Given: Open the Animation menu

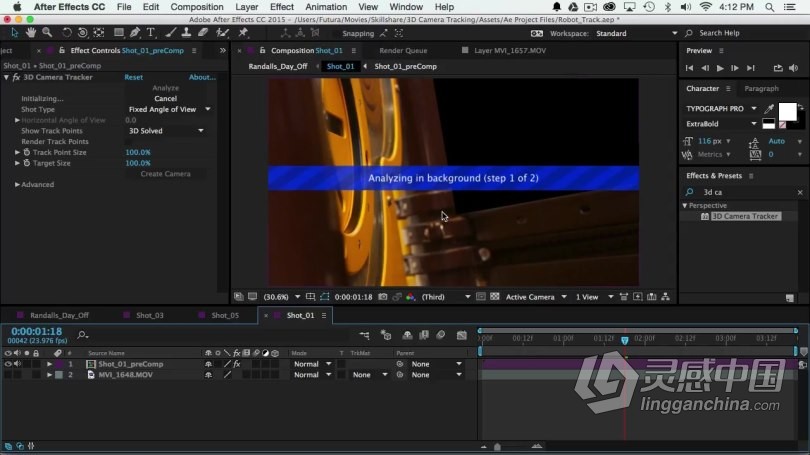Looking at the screenshot, I should pyautogui.click(x=326, y=7).
